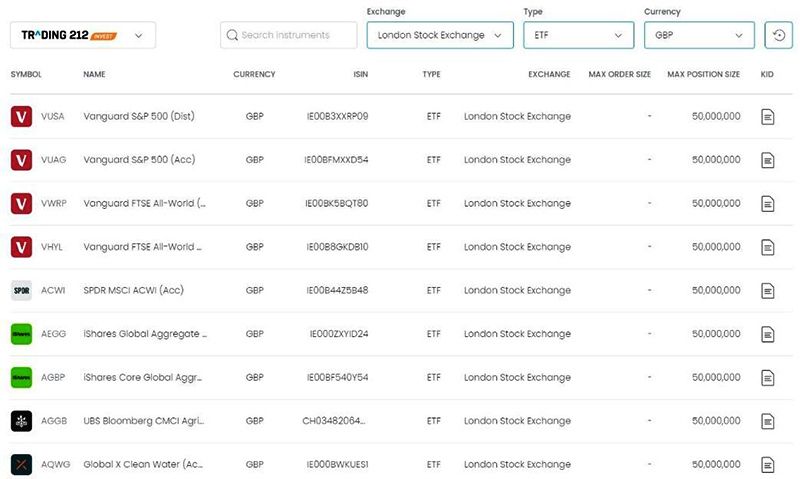Open KID document for VHYL row
The height and width of the screenshot is (479, 800).
tap(767, 247)
